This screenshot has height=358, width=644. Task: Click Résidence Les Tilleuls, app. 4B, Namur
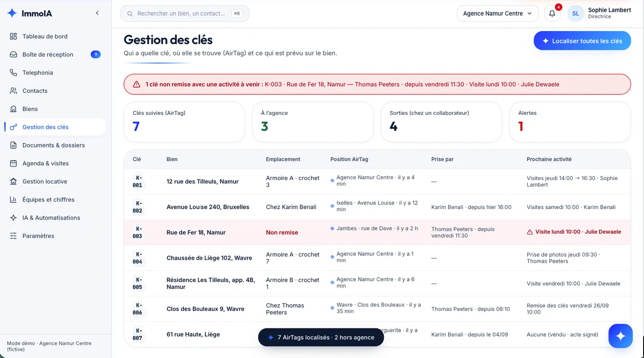pyautogui.click(x=211, y=283)
